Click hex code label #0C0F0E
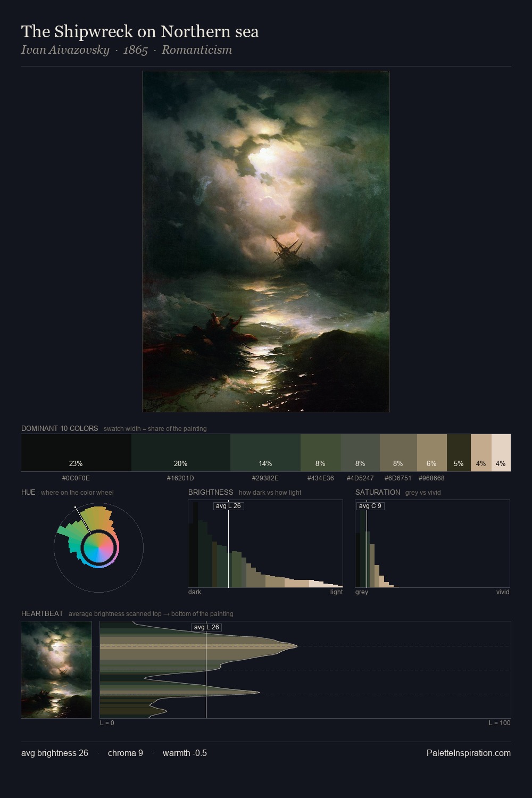The image size is (532, 798). pyautogui.click(x=76, y=478)
